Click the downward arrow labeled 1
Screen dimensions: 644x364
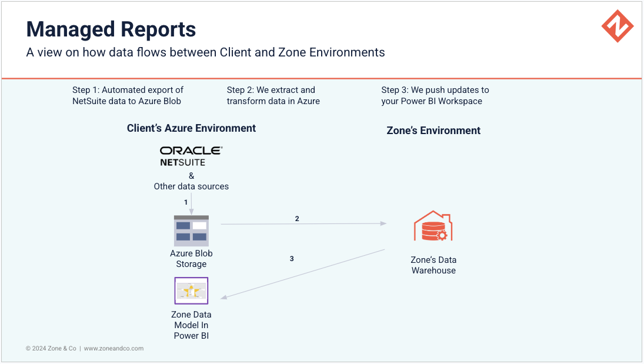pyautogui.click(x=191, y=207)
